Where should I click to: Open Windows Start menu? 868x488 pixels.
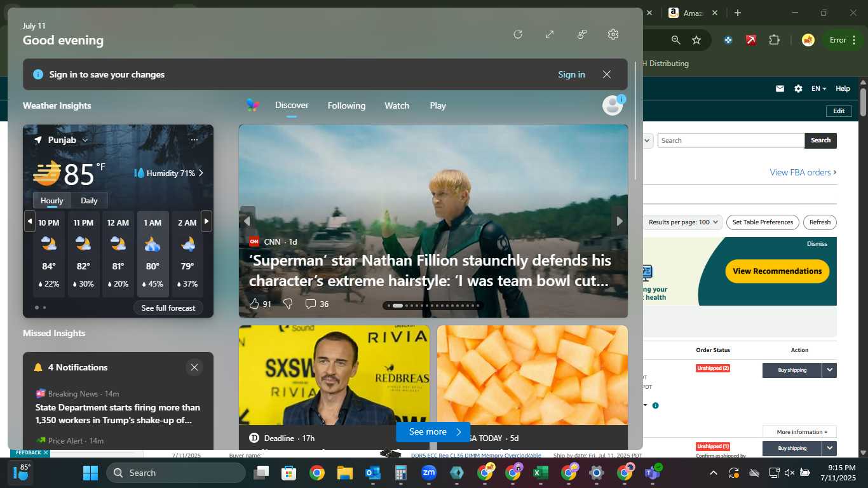point(90,473)
